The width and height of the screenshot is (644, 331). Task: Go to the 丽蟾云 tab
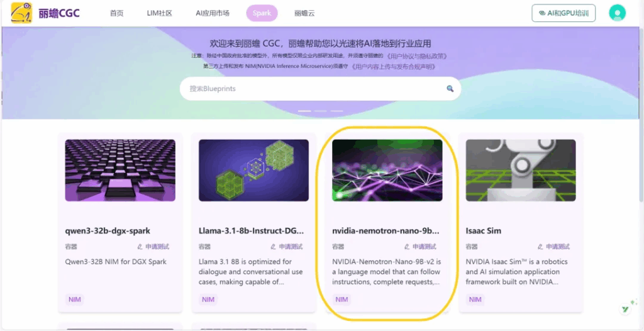304,13
